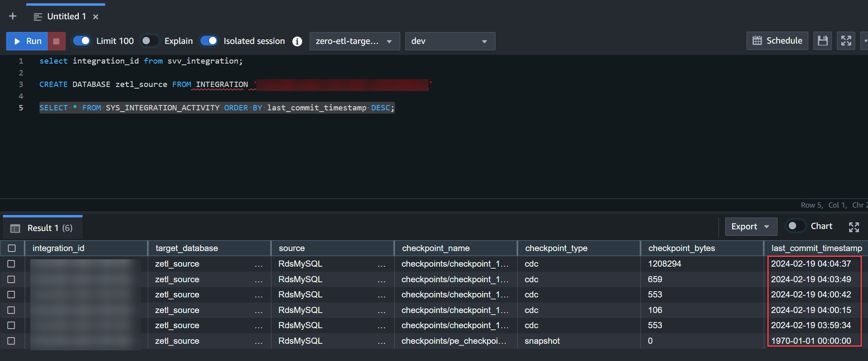Screen dimensions: 868x361
Task: Stop query execution with red square button
Action: (57, 41)
